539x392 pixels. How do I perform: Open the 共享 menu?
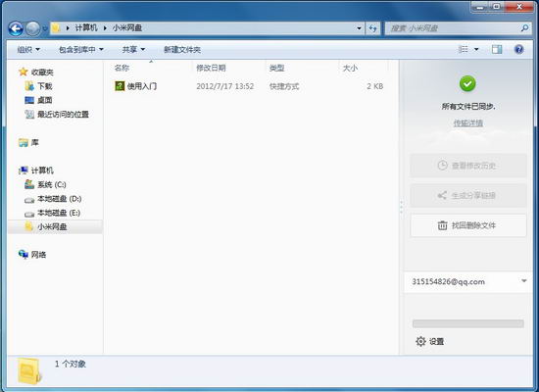[133, 50]
